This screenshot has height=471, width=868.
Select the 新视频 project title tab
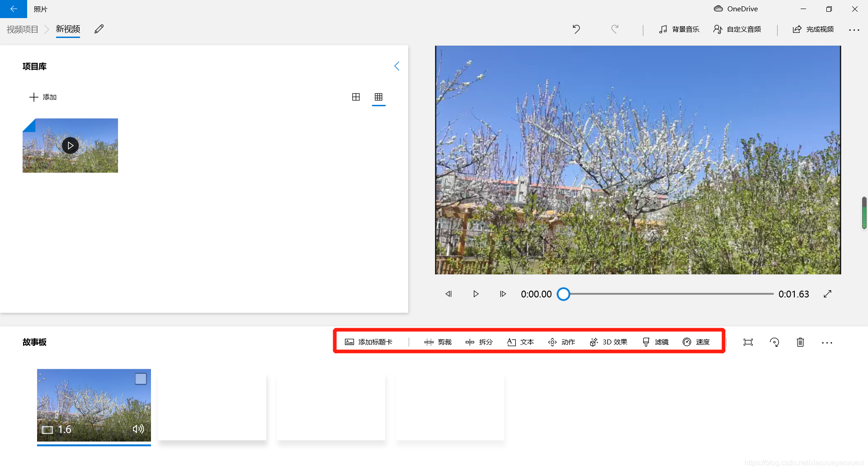pos(68,29)
